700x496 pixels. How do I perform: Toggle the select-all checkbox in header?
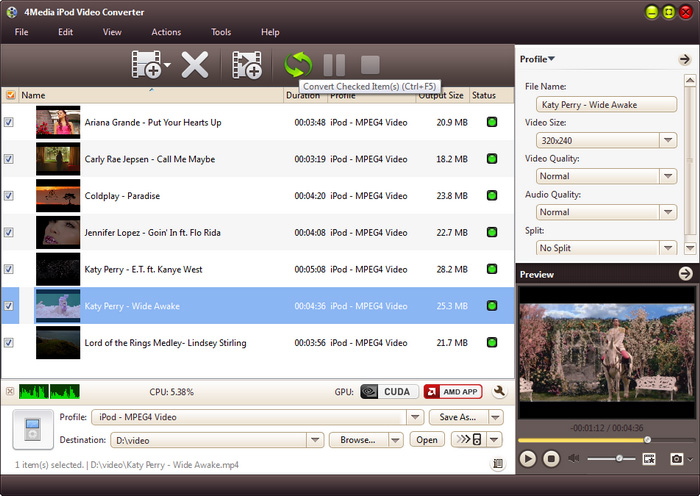[x=10, y=96]
